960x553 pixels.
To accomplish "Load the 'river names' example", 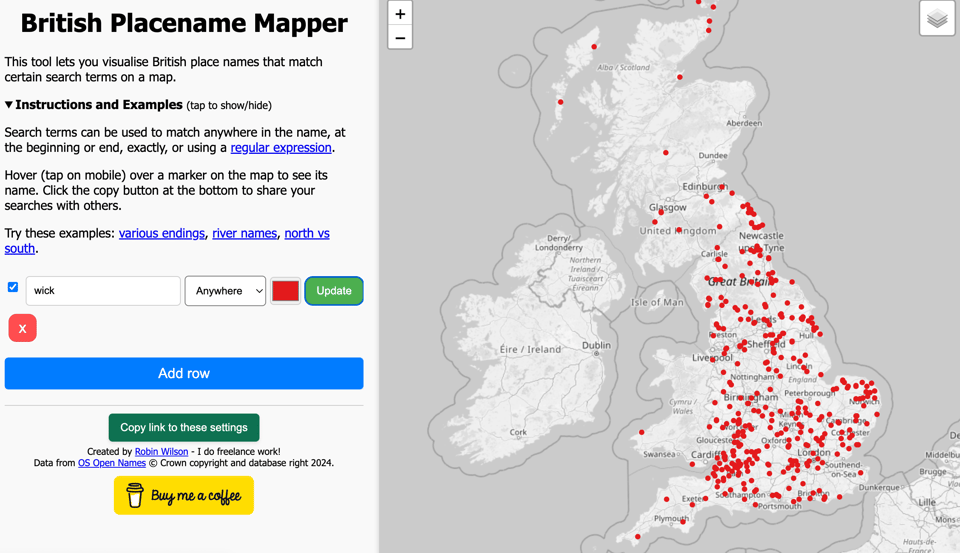I will point(244,233).
